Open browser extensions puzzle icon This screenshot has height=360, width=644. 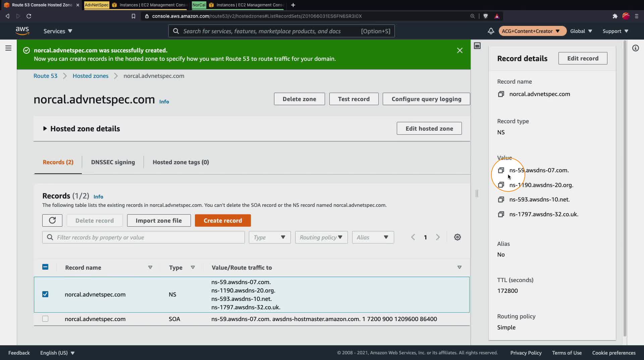[615, 16]
